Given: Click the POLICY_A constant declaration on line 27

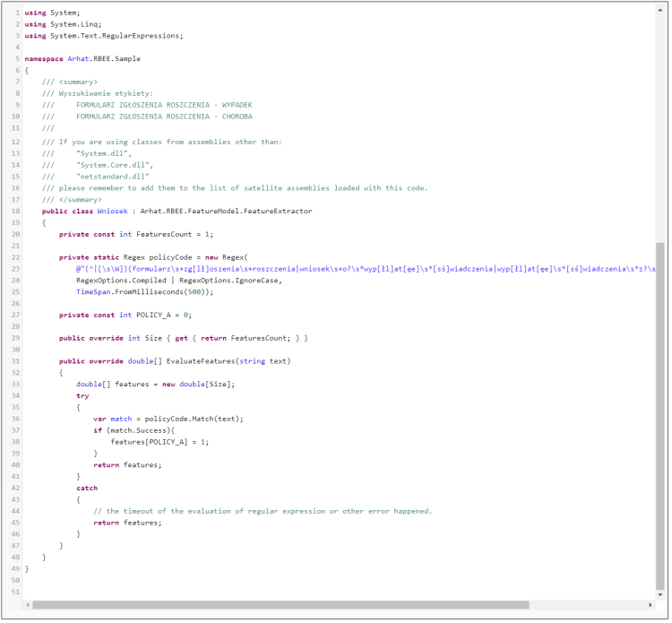Looking at the screenshot, I should pos(157,316).
